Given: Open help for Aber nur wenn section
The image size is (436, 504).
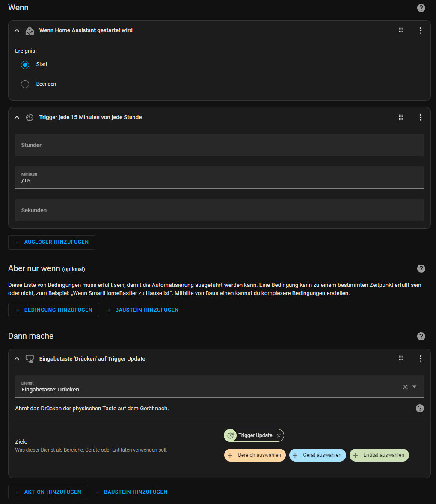Looking at the screenshot, I should [x=421, y=269].
